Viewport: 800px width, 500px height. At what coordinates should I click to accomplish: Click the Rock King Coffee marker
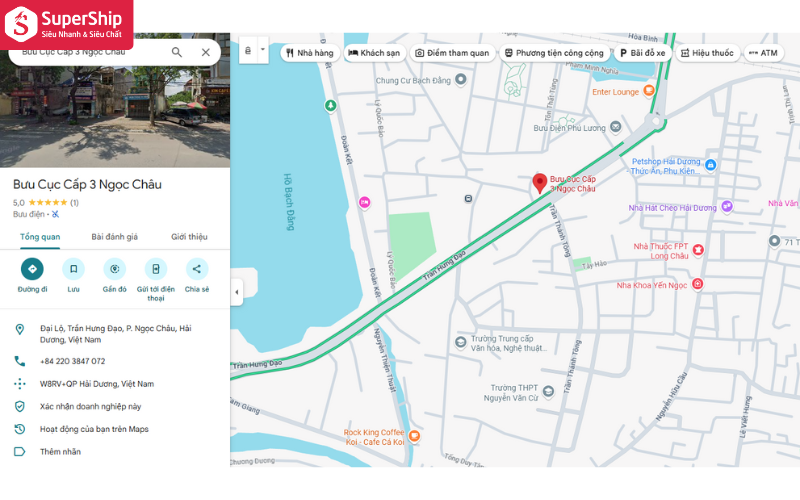(414, 436)
